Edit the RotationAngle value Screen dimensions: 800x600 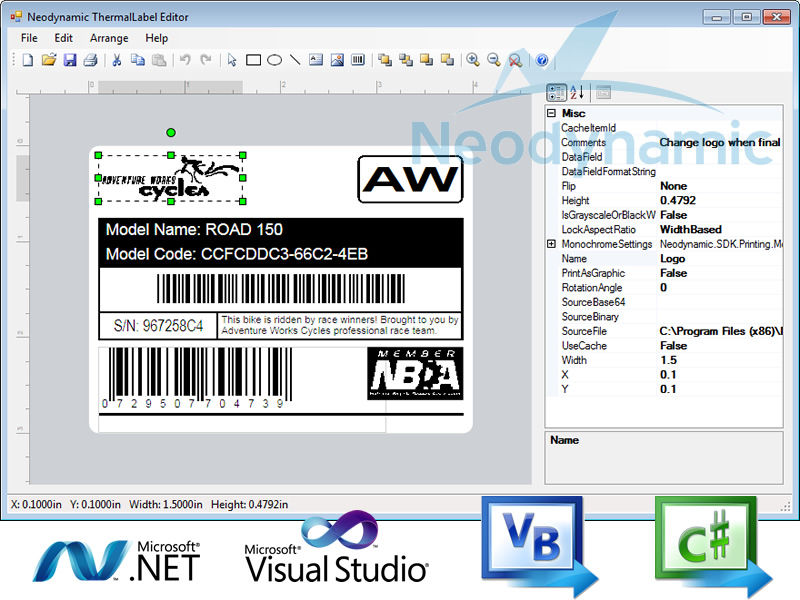(x=719, y=287)
